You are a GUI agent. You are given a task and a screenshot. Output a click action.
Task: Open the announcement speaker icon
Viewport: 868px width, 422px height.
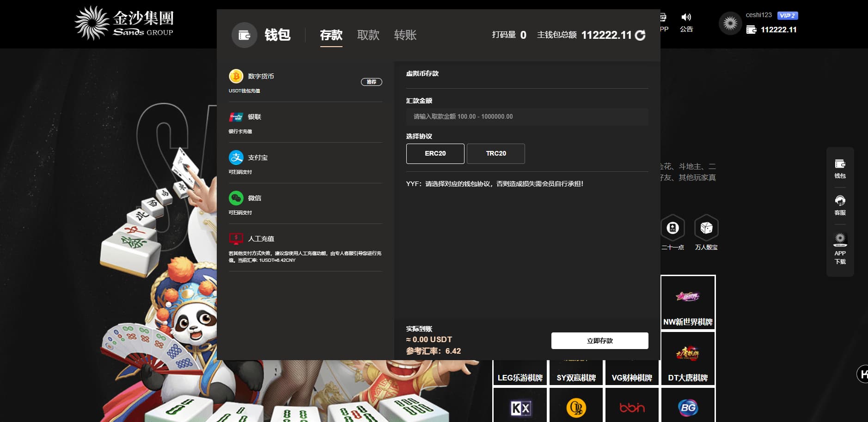point(686,18)
